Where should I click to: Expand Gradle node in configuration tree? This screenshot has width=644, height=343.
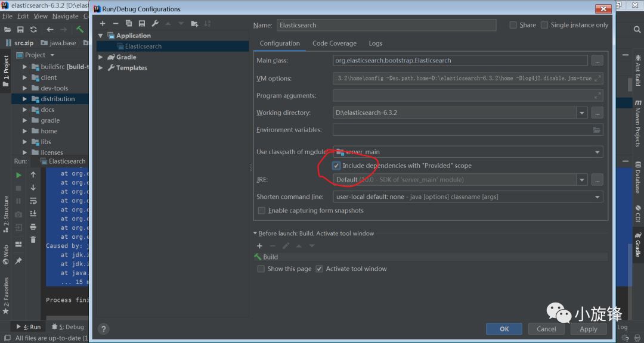(x=101, y=57)
